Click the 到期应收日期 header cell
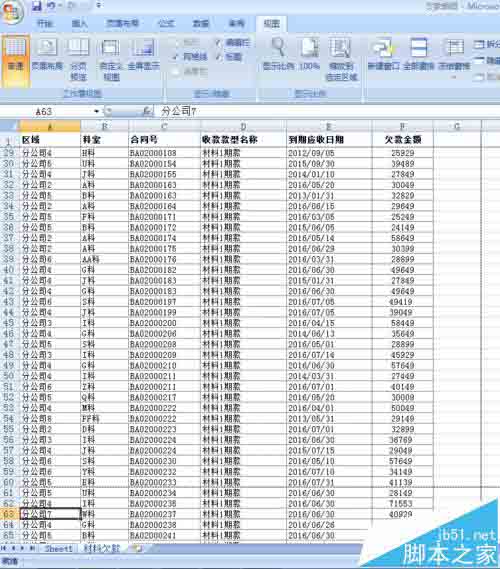Screen dimensions: 500x569 [x=329, y=140]
